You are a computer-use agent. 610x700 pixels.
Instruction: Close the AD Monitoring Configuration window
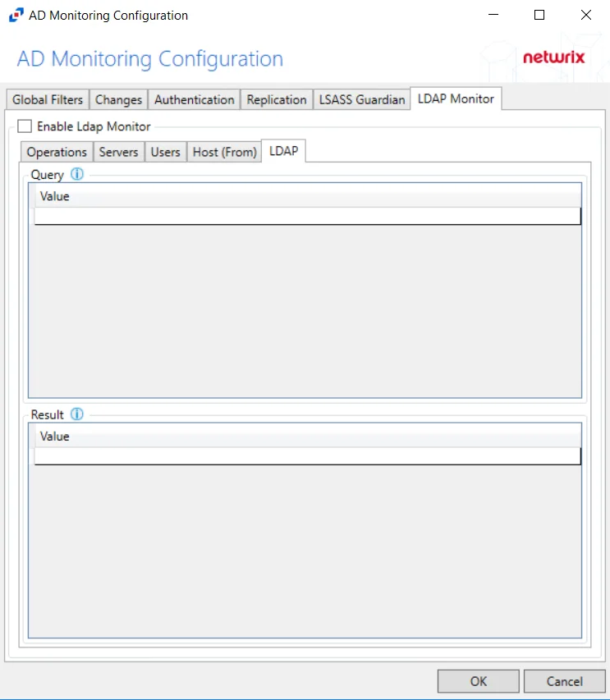coord(586,15)
